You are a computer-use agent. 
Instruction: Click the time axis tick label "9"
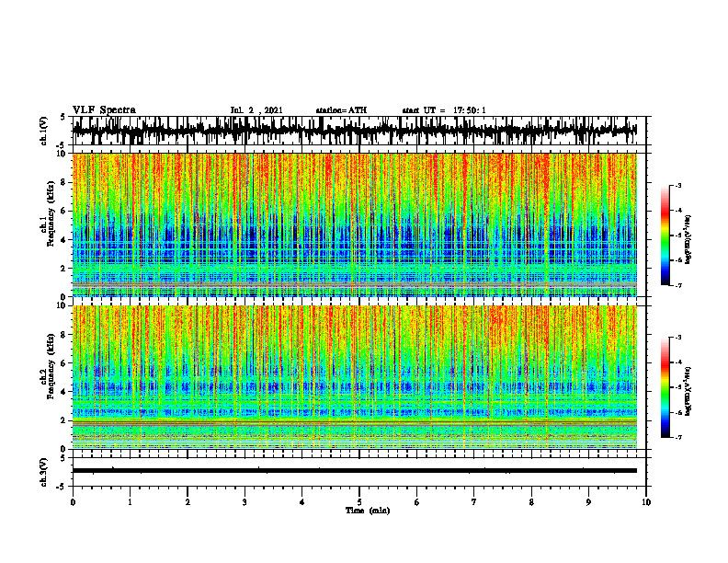(x=588, y=502)
